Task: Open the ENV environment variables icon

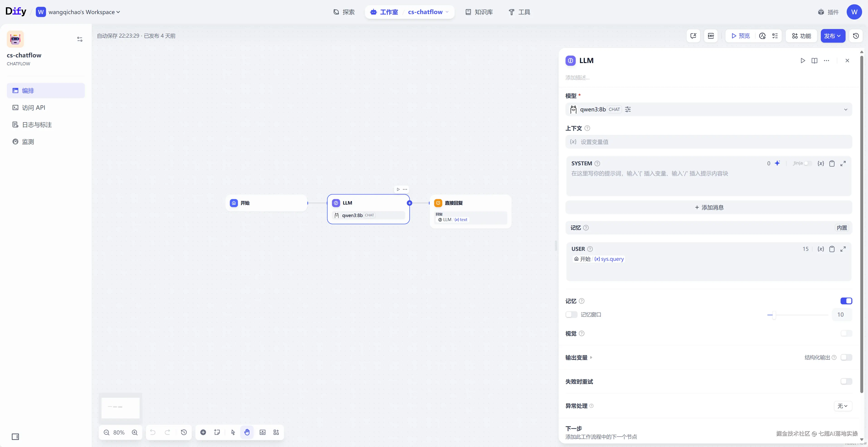Action: (x=711, y=36)
